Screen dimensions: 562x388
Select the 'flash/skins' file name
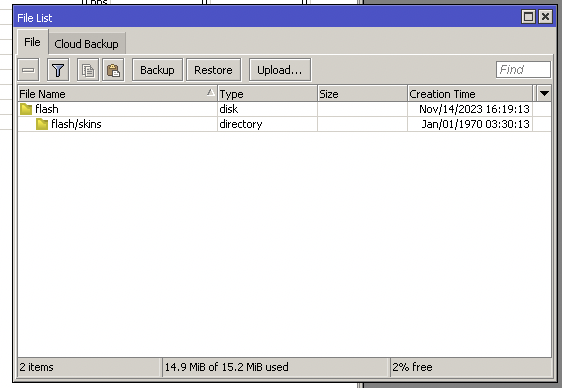tap(76, 124)
